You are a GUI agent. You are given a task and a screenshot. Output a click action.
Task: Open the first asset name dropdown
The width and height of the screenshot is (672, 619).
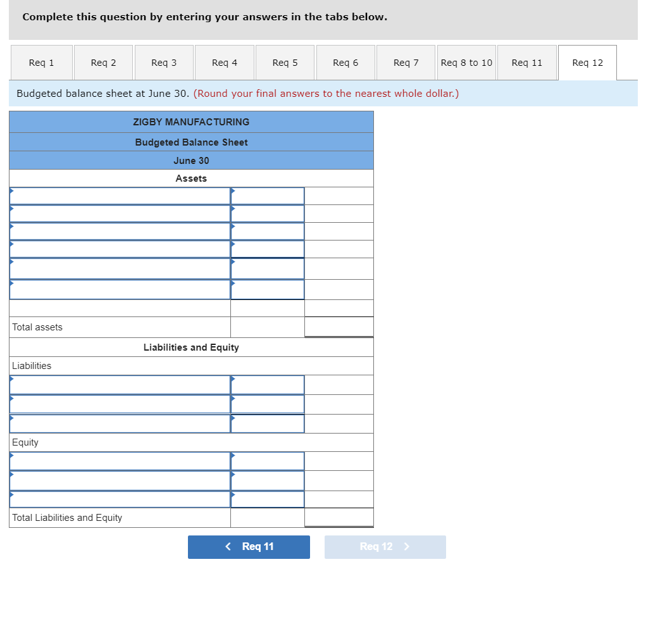tap(120, 196)
